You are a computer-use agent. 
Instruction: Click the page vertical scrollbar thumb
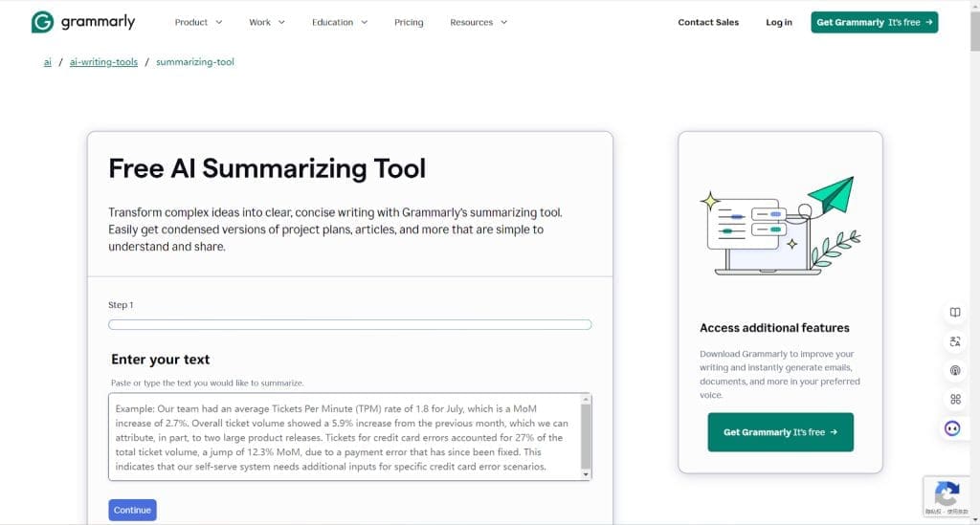point(975,30)
